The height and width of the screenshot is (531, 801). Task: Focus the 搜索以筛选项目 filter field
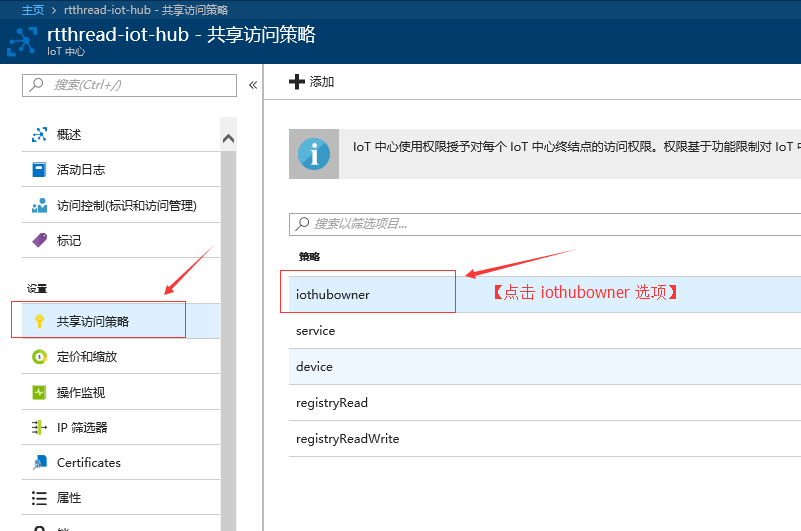pos(545,224)
